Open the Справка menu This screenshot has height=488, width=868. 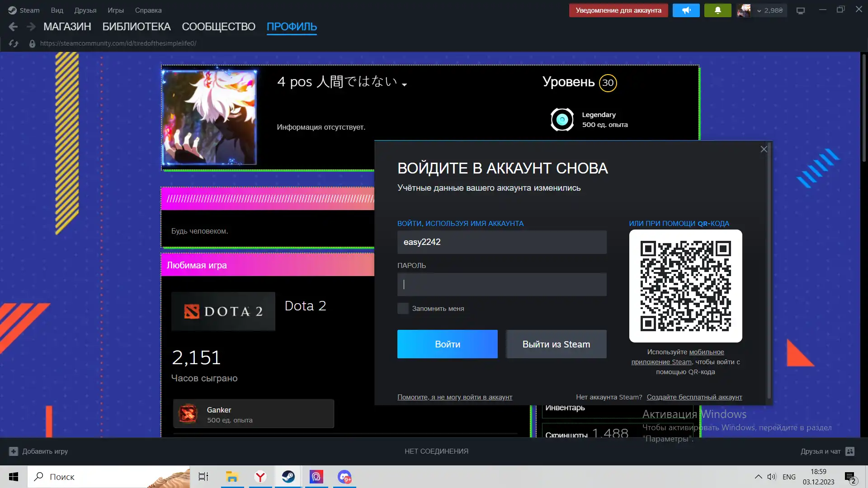[x=148, y=10]
